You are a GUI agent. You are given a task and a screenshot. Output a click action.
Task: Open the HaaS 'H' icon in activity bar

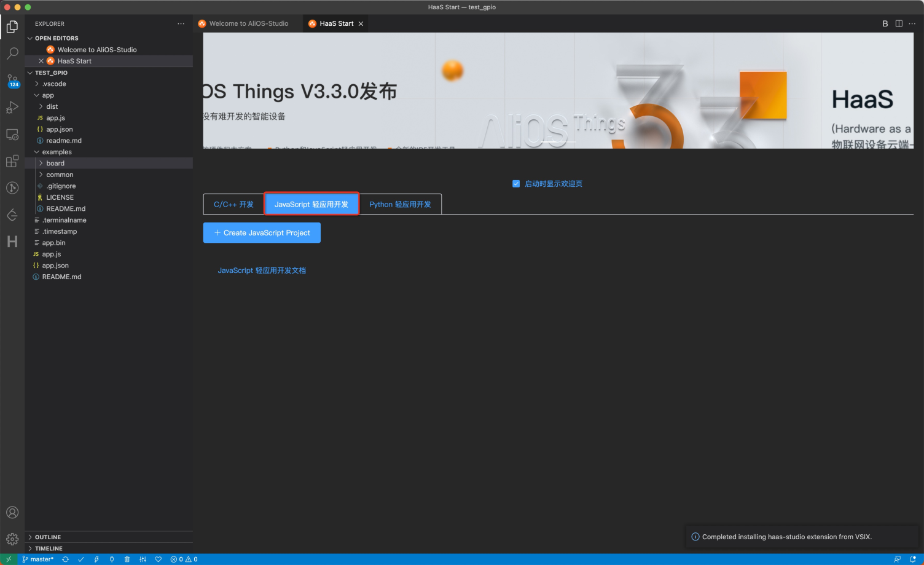click(12, 242)
